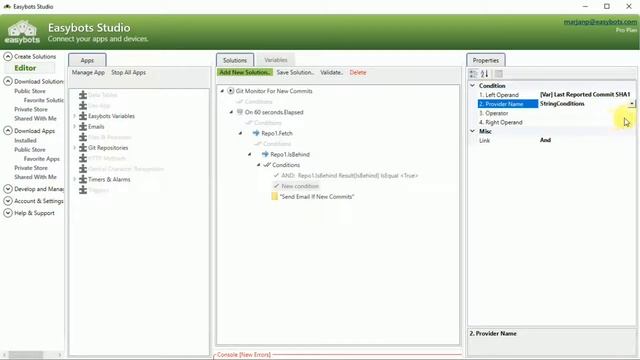Image resolution: width=640 pixels, height=360 pixels.
Task: Open the Provider Name dropdown arrow
Action: [x=632, y=104]
